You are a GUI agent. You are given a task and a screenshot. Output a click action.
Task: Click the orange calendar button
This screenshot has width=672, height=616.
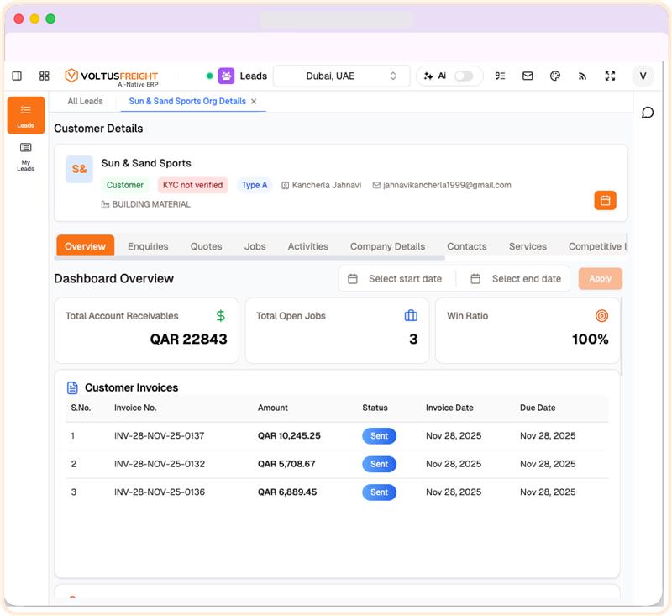pos(605,200)
